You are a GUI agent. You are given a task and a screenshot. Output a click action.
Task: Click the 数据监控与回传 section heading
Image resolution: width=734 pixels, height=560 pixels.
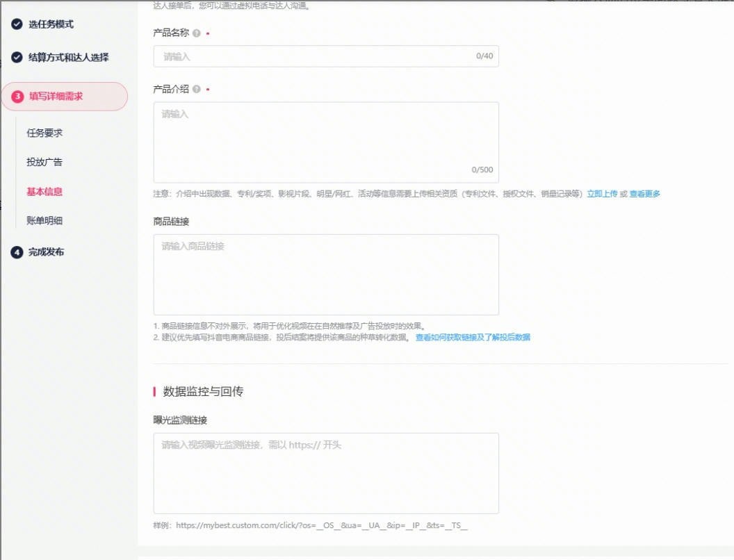pos(203,392)
